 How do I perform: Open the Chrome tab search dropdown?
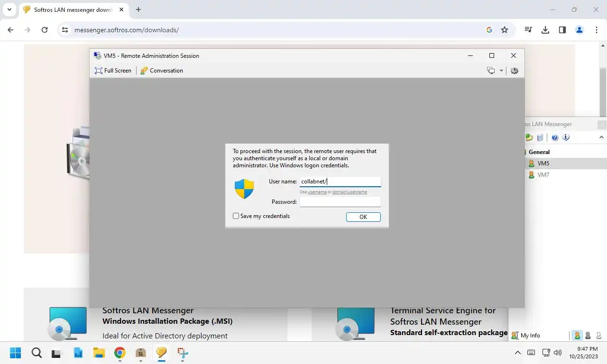pos(9,9)
